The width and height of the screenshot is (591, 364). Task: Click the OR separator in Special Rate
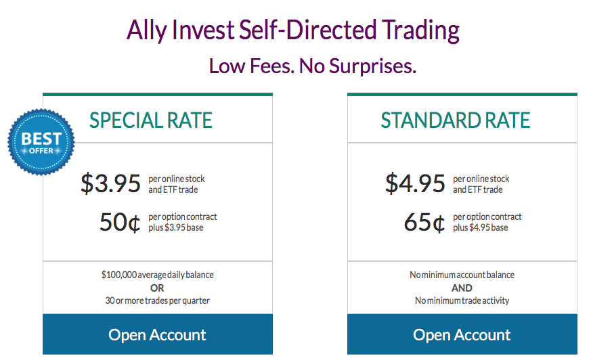(x=157, y=288)
